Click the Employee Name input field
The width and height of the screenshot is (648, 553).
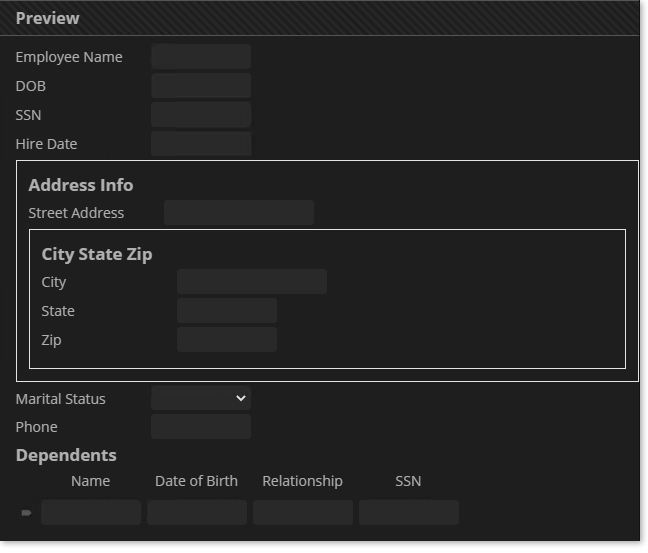coord(201,57)
